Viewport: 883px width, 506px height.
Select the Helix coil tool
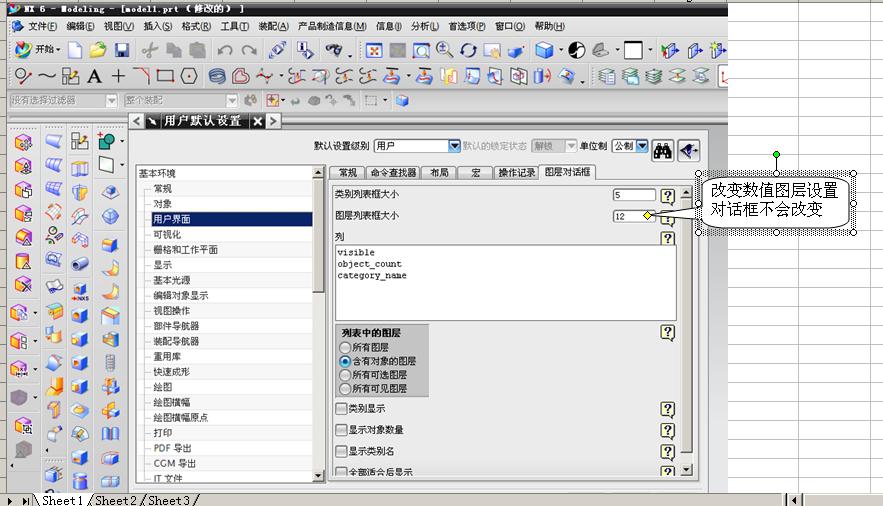click(x=217, y=76)
